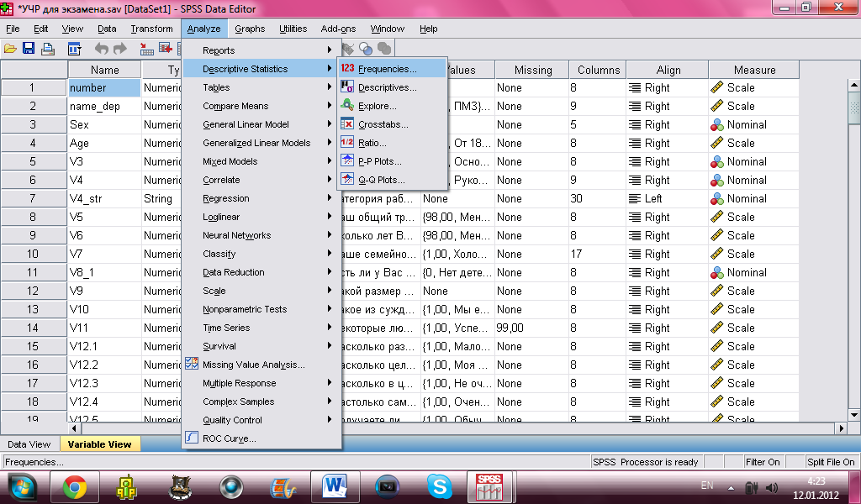Expand the Reports submenu
861x504 pixels.
[261, 50]
